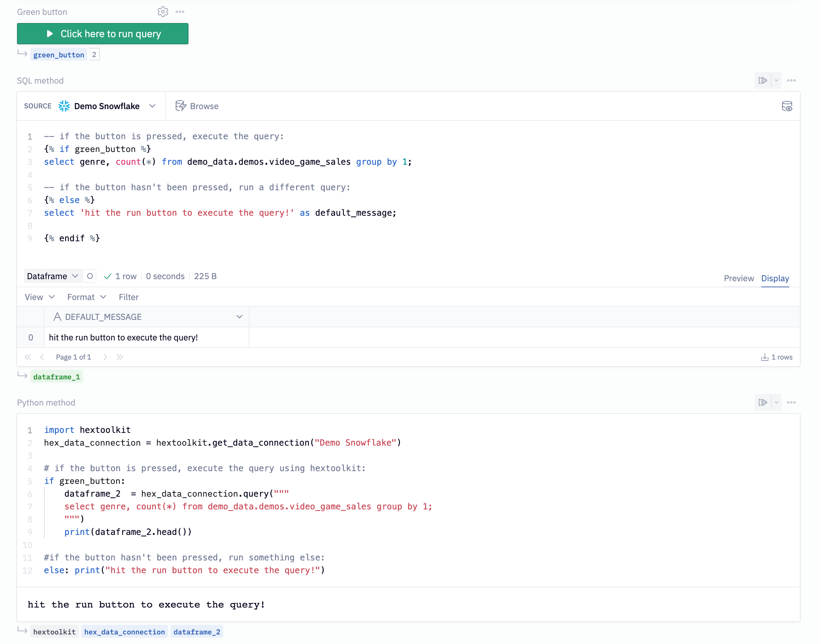Click the view compiled SQL icon
819x644 pixels.
(x=786, y=106)
